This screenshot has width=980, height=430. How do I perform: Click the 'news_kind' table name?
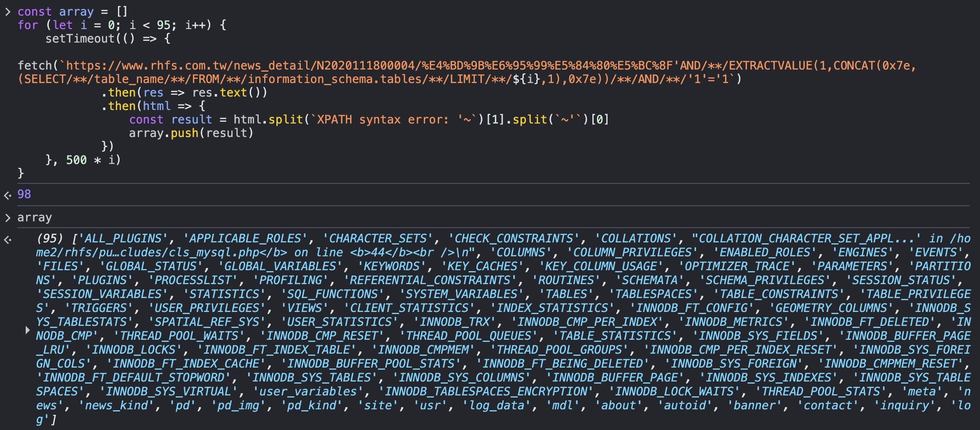pyautogui.click(x=116, y=406)
